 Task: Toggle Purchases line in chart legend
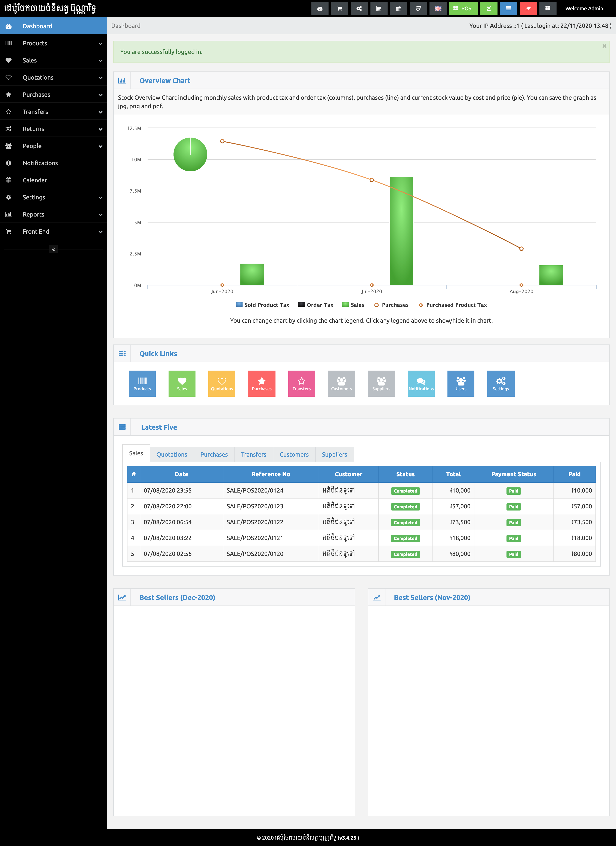[x=392, y=305]
